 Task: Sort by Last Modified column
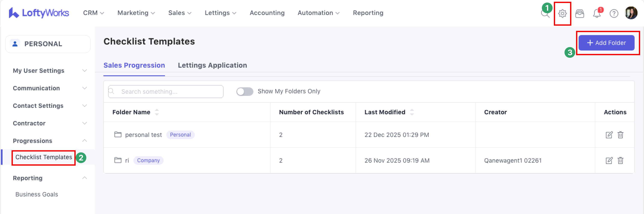pos(412,112)
